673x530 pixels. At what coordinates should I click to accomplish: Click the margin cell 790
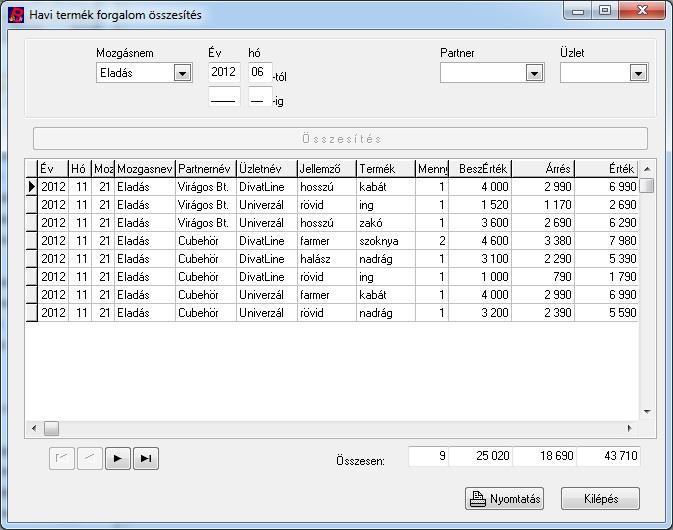click(543, 277)
